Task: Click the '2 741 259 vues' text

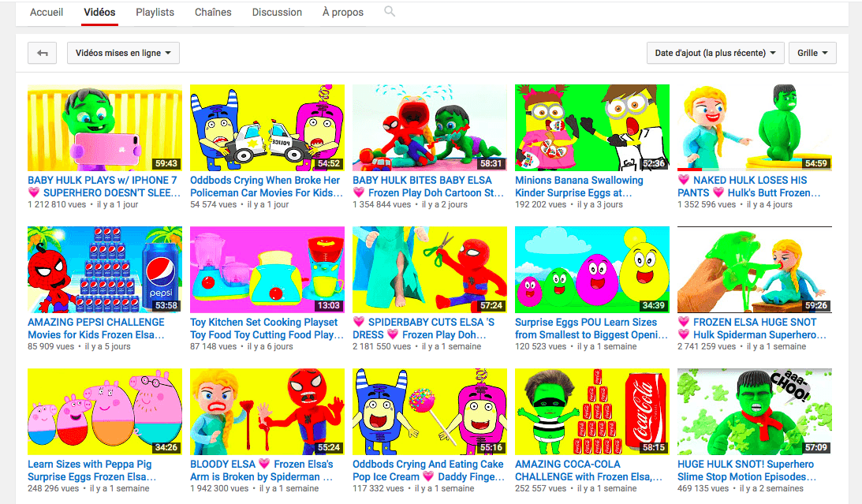Action: click(x=707, y=346)
